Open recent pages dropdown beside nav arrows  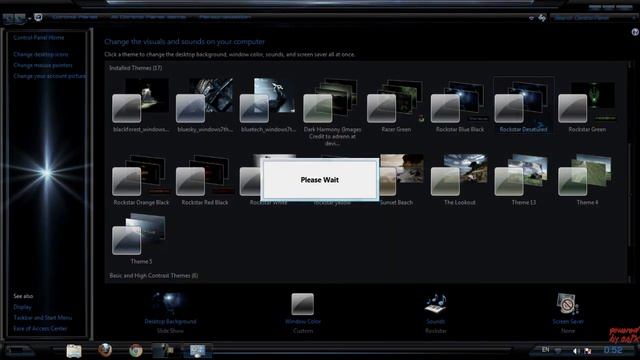(x=29, y=18)
